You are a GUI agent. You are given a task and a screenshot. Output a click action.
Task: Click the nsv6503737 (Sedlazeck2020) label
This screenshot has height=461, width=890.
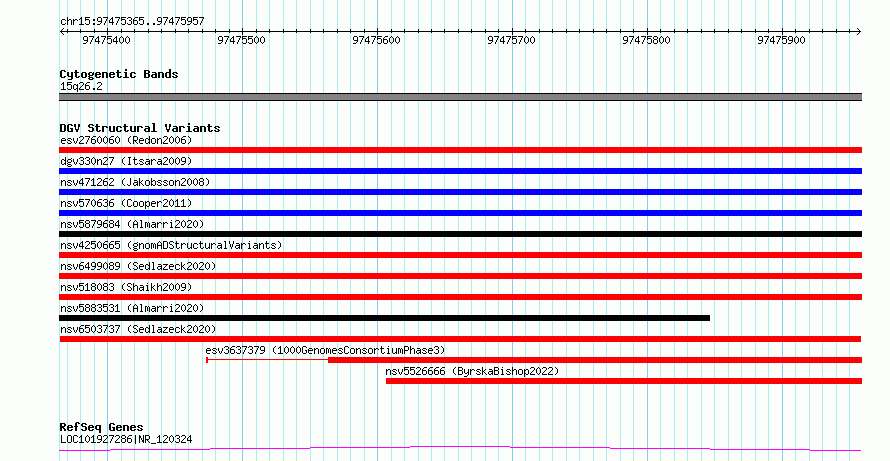(x=138, y=329)
